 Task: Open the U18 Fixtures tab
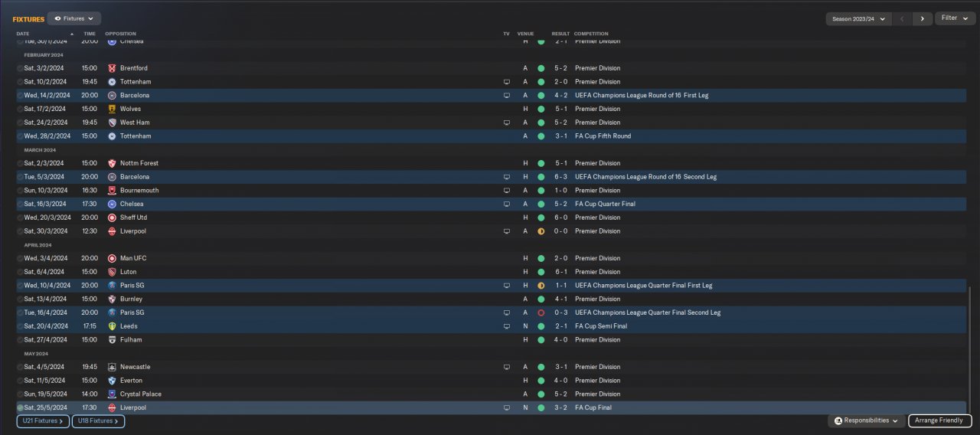(98, 420)
